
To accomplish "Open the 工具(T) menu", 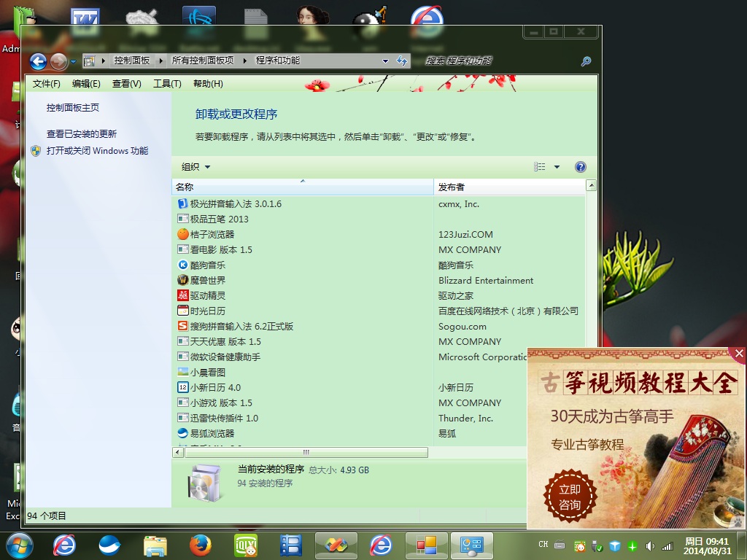I will tap(167, 84).
